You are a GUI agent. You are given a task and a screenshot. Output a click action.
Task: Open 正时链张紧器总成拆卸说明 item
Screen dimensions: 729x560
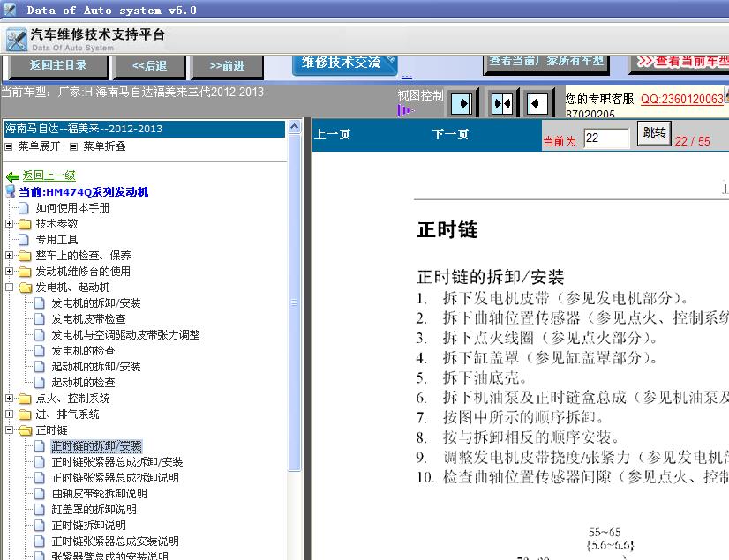click(116, 478)
